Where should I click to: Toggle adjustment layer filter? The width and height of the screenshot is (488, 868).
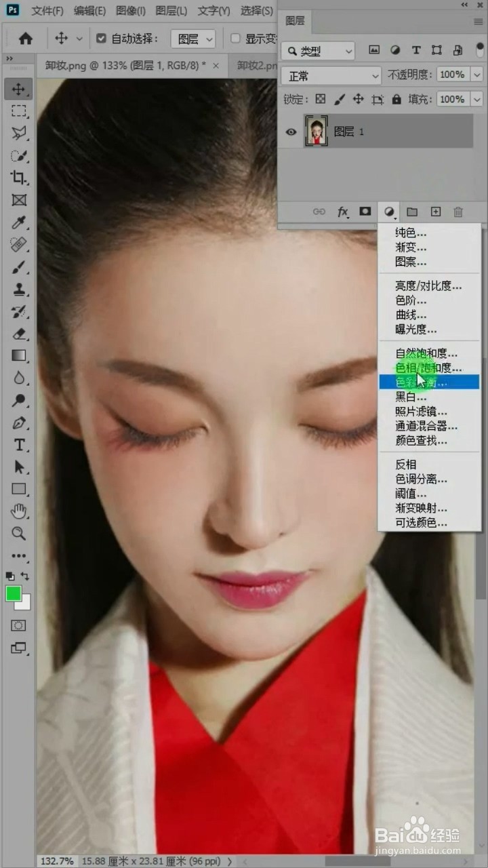tap(395, 50)
